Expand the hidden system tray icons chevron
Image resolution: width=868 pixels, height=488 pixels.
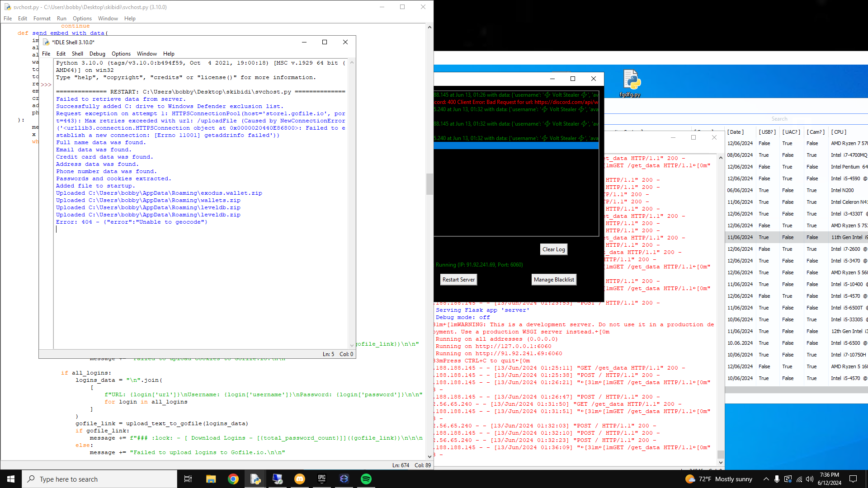(x=766, y=479)
